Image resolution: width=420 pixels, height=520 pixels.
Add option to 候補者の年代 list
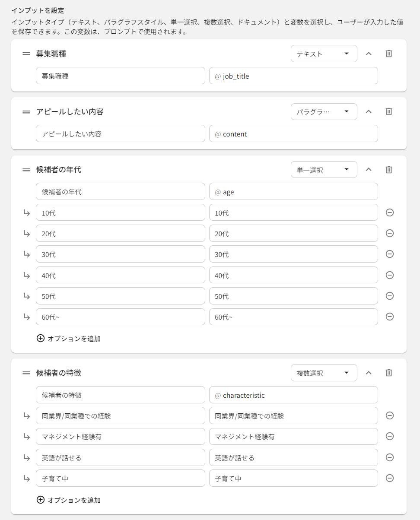click(x=69, y=339)
